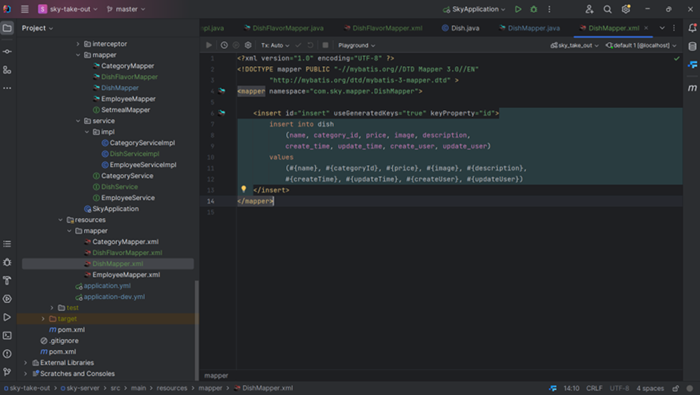Open the Git tool window

coord(7,372)
